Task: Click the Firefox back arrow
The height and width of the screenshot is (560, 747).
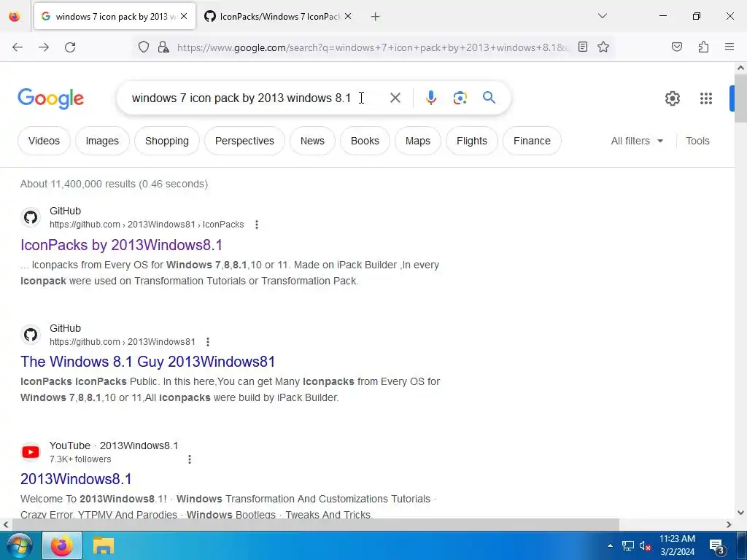Action: point(18,47)
